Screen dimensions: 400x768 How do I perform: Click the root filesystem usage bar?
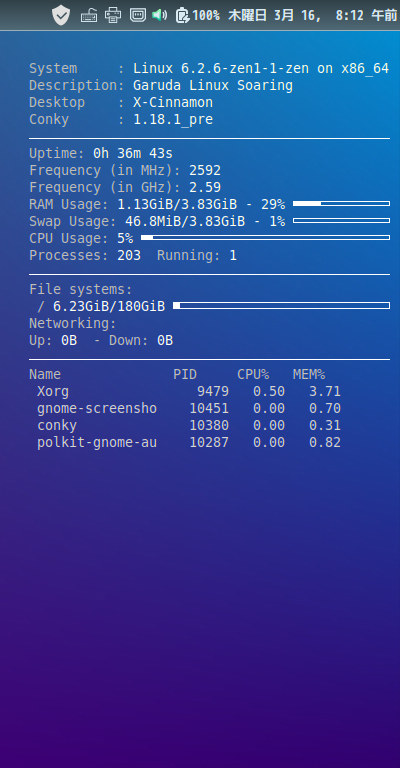click(282, 306)
